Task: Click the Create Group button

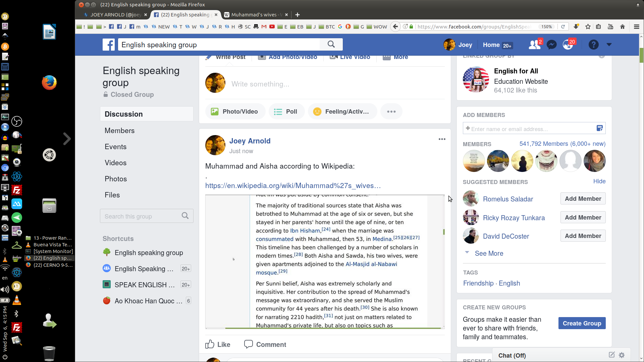Action: [582, 323]
